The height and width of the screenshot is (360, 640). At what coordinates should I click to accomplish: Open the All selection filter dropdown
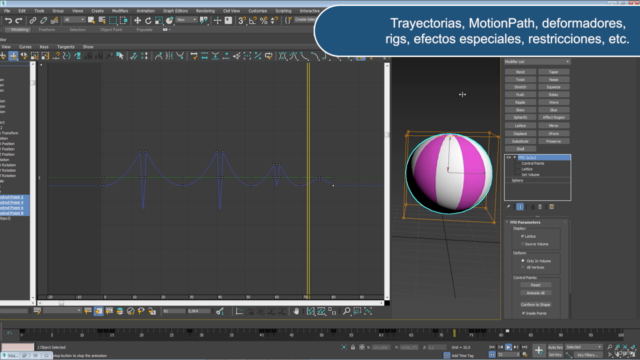click(74, 20)
